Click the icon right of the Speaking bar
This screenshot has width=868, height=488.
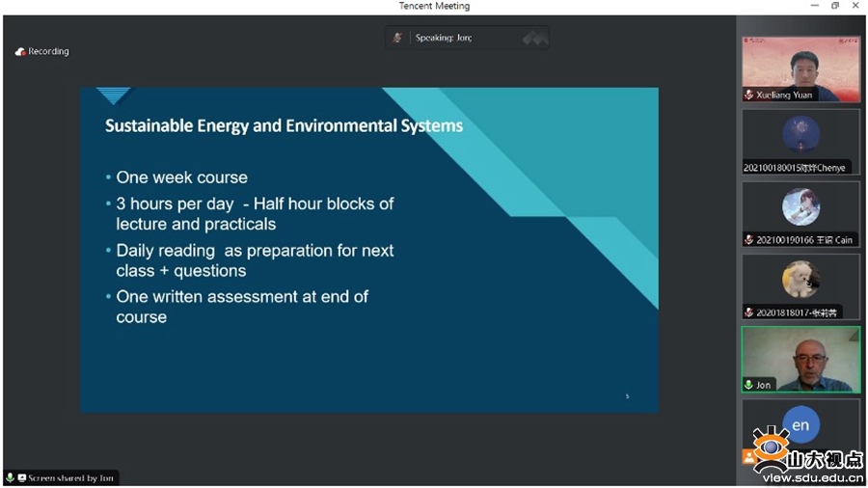[535, 39]
